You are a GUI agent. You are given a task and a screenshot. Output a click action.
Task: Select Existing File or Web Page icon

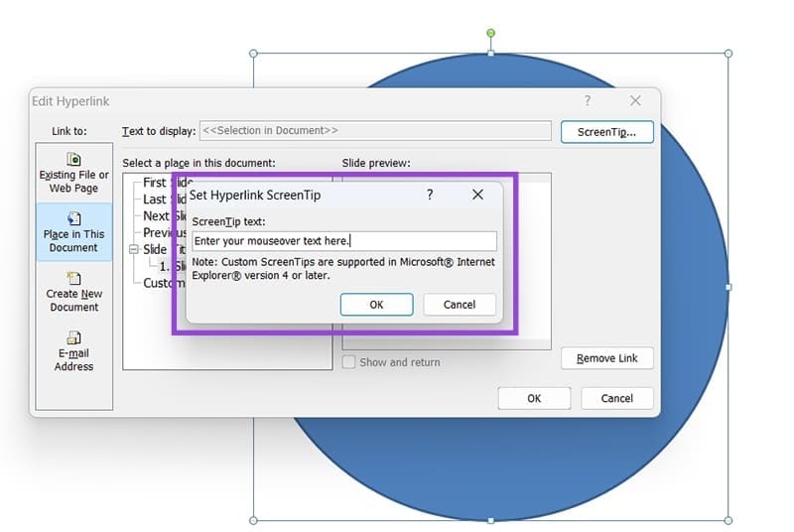[73, 173]
